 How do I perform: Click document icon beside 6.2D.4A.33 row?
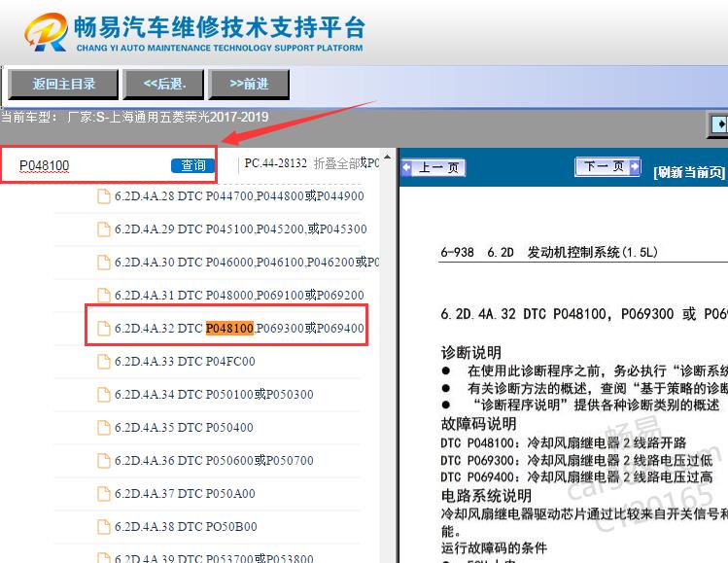104,361
